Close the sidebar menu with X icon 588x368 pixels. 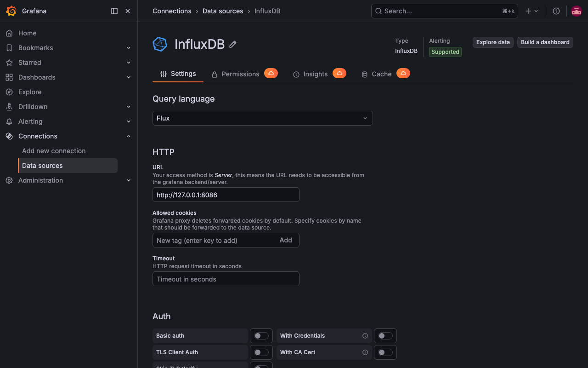click(128, 11)
